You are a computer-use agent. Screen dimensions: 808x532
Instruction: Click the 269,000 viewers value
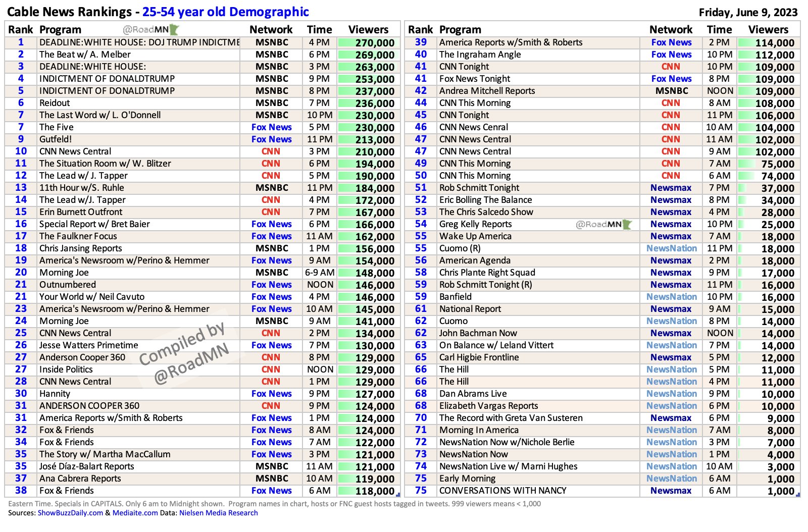click(x=375, y=55)
